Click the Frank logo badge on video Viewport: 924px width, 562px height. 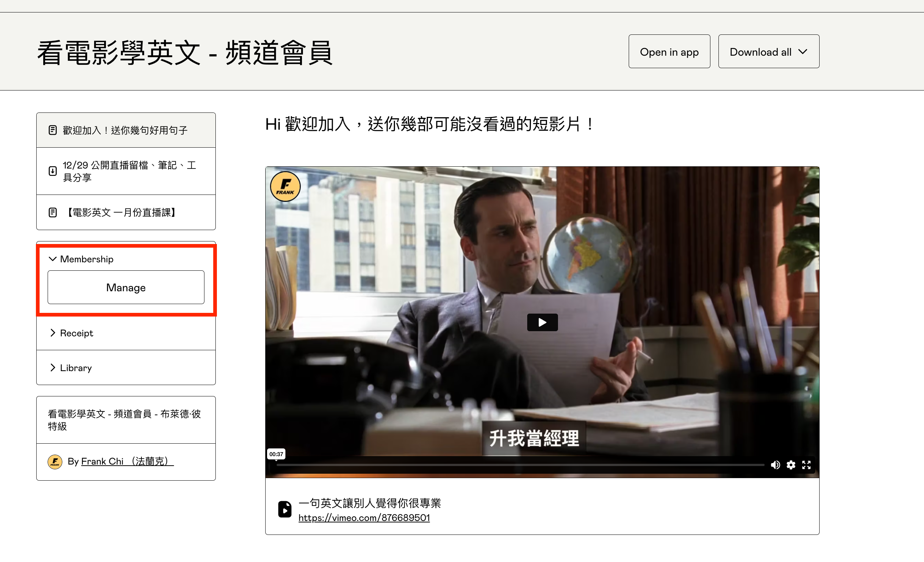pos(285,186)
